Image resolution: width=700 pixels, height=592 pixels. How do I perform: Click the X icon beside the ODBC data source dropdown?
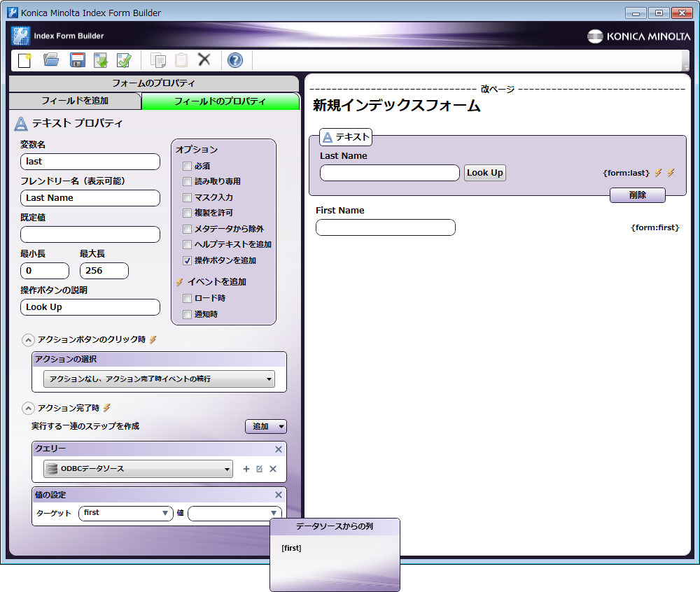point(273,469)
